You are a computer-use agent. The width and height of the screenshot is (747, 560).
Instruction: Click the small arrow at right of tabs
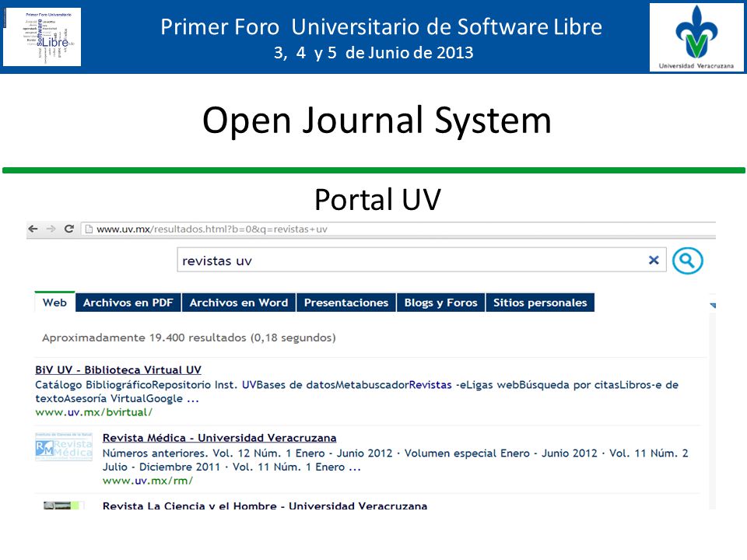coord(712,305)
